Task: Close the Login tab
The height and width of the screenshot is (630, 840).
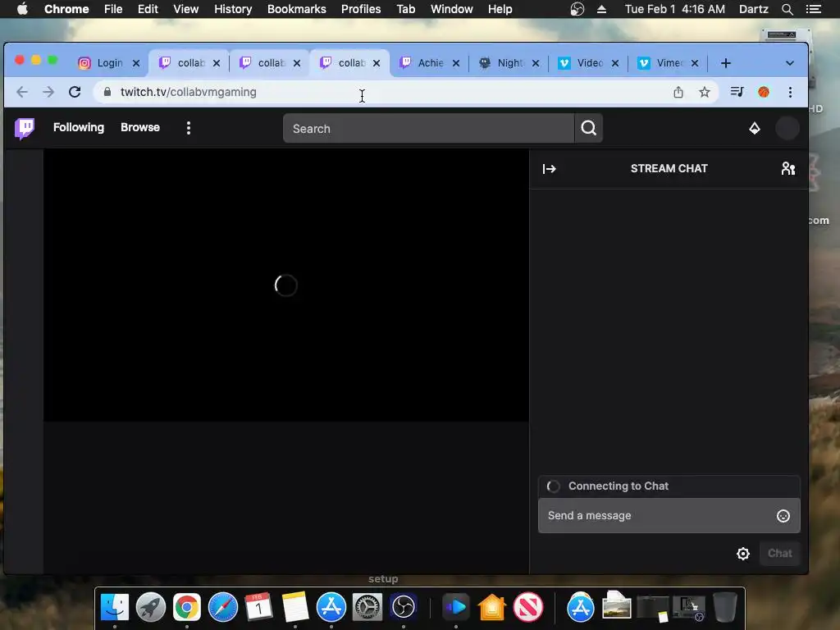Action: tap(136, 63)
